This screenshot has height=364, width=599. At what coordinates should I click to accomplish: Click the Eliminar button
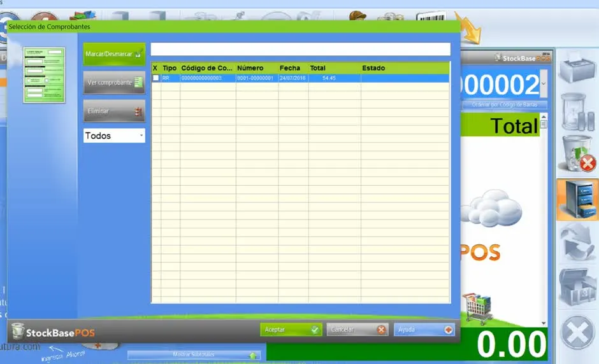pos(114,111)
